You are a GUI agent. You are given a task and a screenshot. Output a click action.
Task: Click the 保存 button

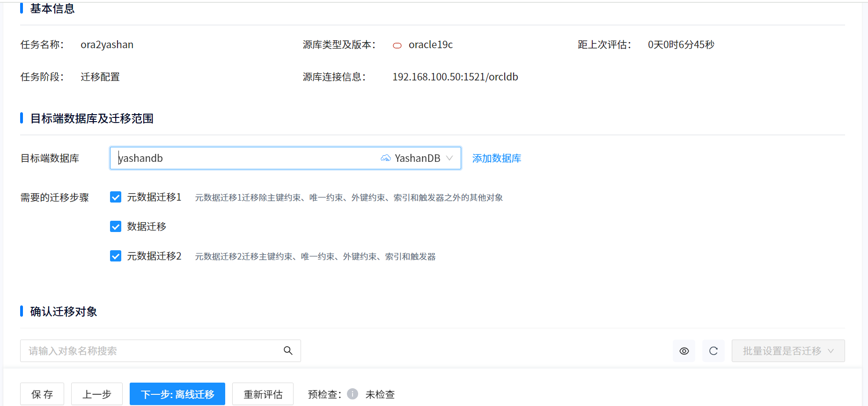(42, 394)
